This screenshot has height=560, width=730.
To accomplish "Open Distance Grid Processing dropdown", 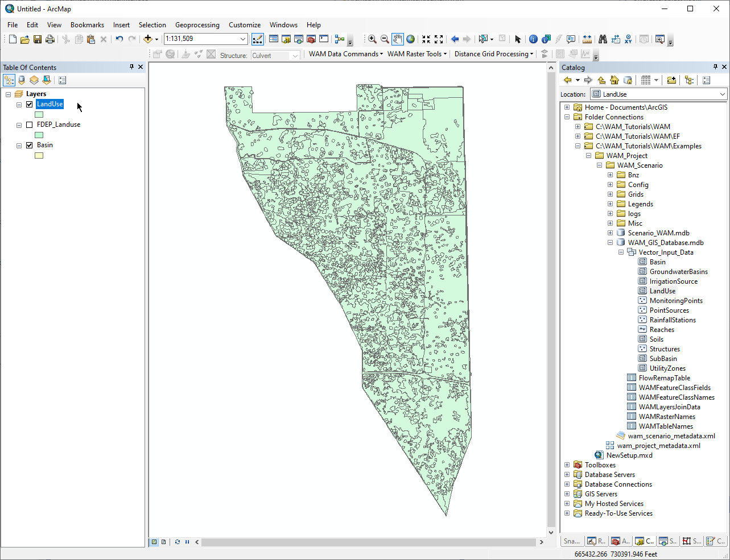I will pyautogui.click(x=494, y=54).
